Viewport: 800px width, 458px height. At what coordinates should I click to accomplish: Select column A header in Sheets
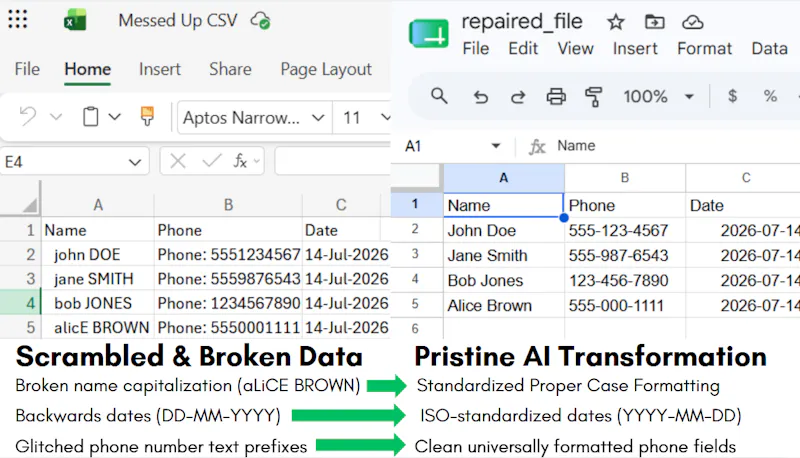[504, 178]
